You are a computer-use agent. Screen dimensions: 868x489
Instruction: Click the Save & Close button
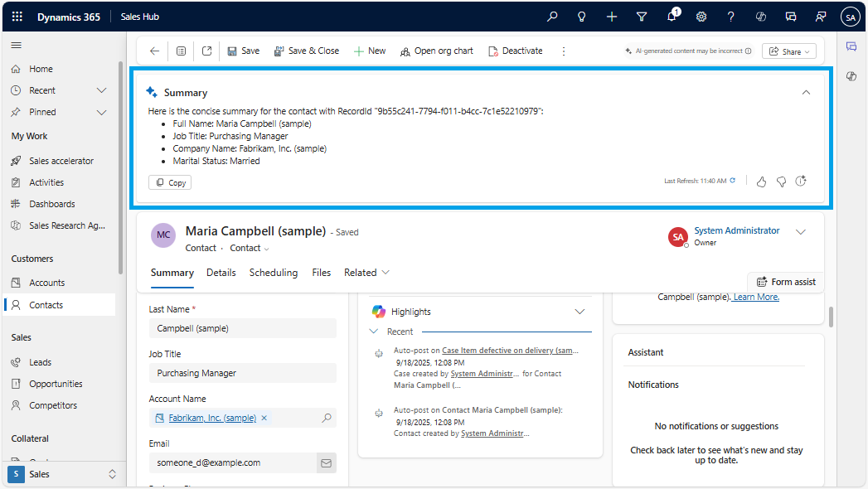(x=306, y=51)
